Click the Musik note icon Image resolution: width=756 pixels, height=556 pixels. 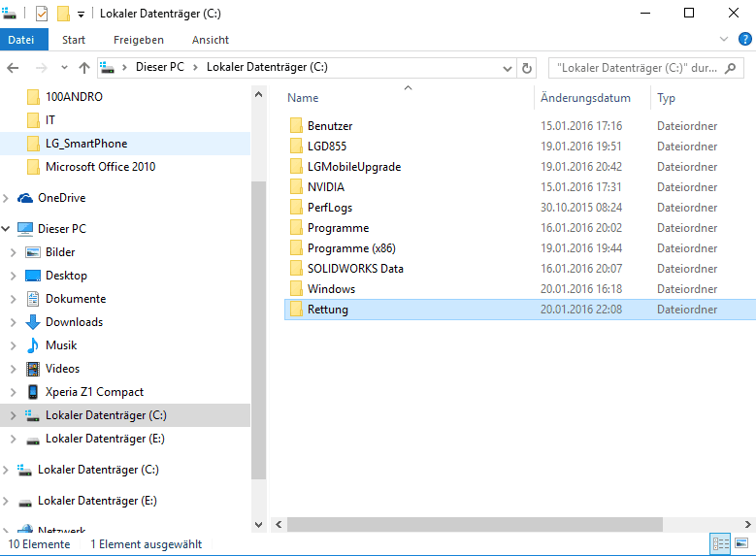[33, 345]
